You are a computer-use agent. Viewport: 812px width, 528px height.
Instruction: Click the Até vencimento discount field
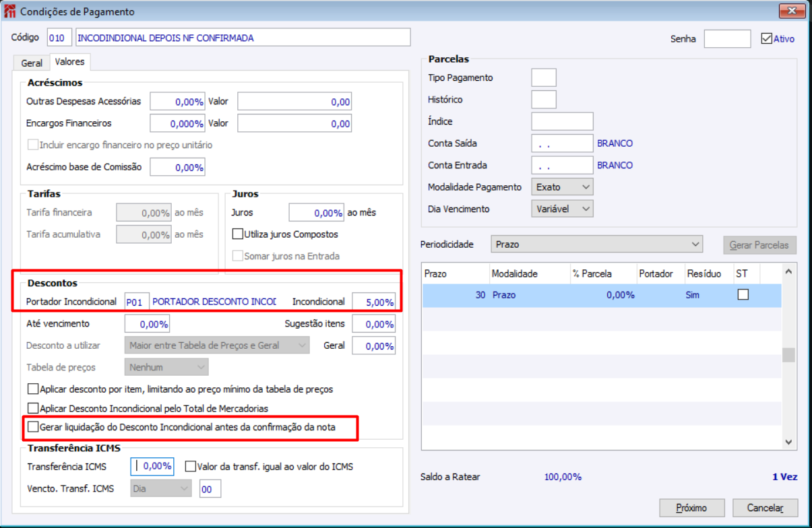147,324
